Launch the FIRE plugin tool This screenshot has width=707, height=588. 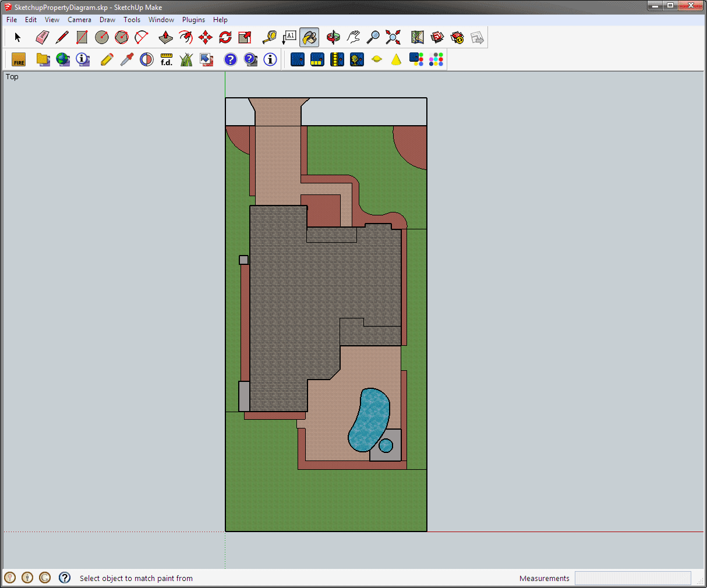pyautogui.click(x=18, y=59)
